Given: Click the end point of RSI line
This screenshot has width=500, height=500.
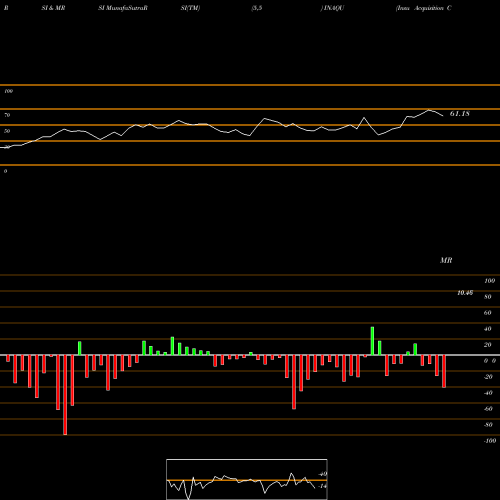Looking at the screenshot, I should pyautogui.click(x=443, y=116).
